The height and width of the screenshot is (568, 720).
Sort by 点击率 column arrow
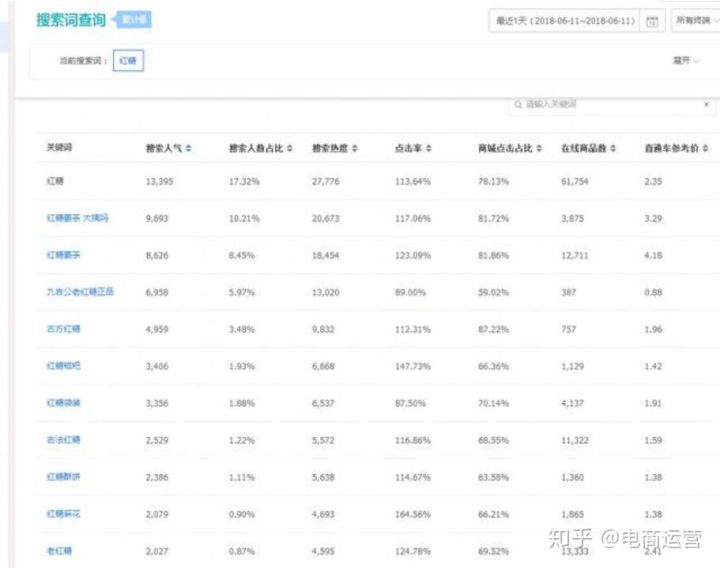pos(429,148)
